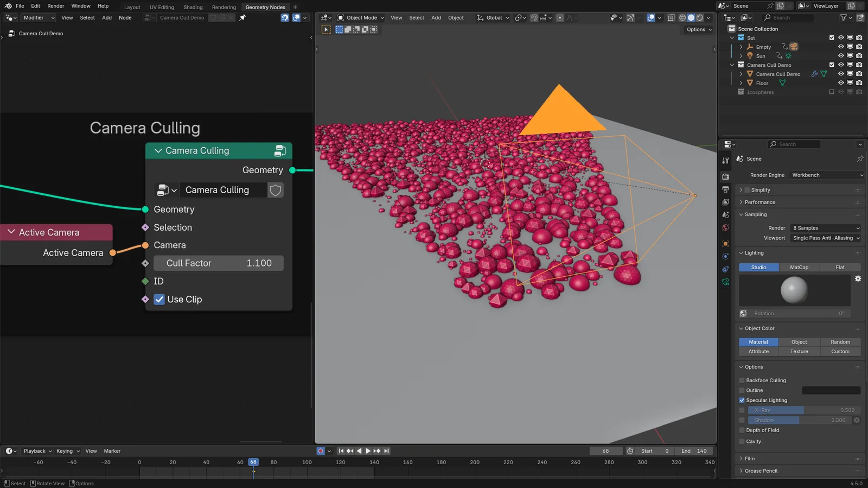The image size is (868, 488).
Task: Open the Render menu
Action: (55, 6)
